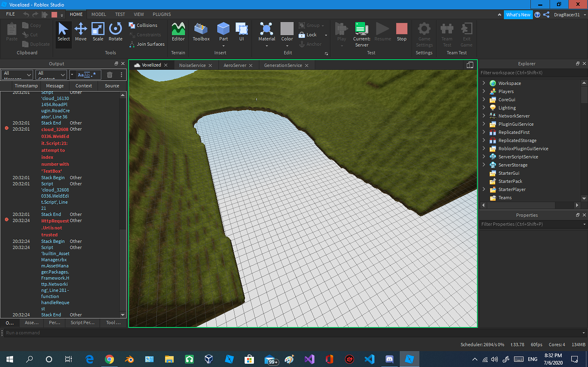Select the NoiseService script tab
588x367 pixels.
193,65
